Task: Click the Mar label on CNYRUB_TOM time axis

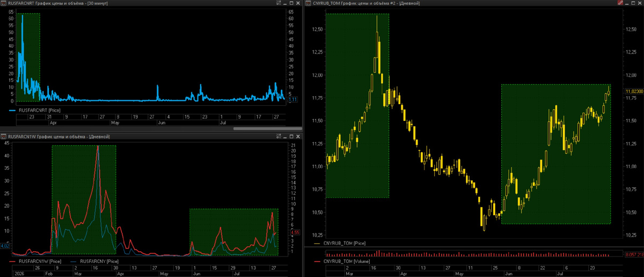Action: [350, 273]
